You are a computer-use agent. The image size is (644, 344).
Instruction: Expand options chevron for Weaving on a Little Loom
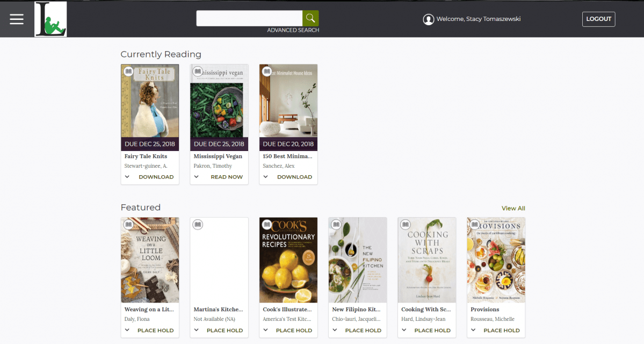point(127,330)
